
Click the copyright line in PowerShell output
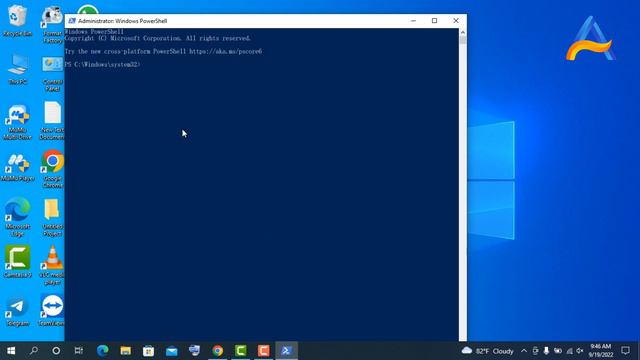(158, 38)
